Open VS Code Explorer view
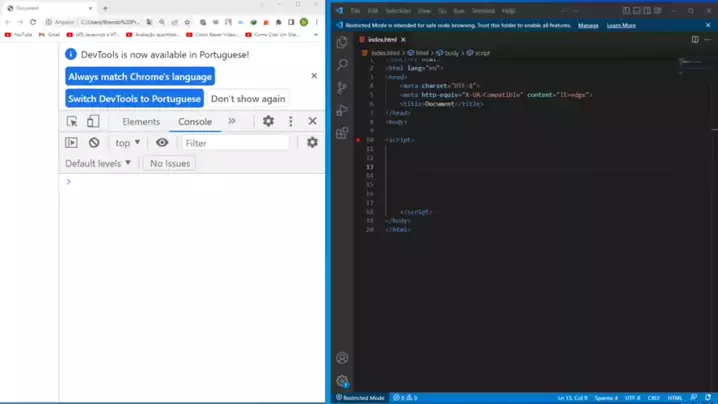This screenshot has width=718, height=404. 342,43
